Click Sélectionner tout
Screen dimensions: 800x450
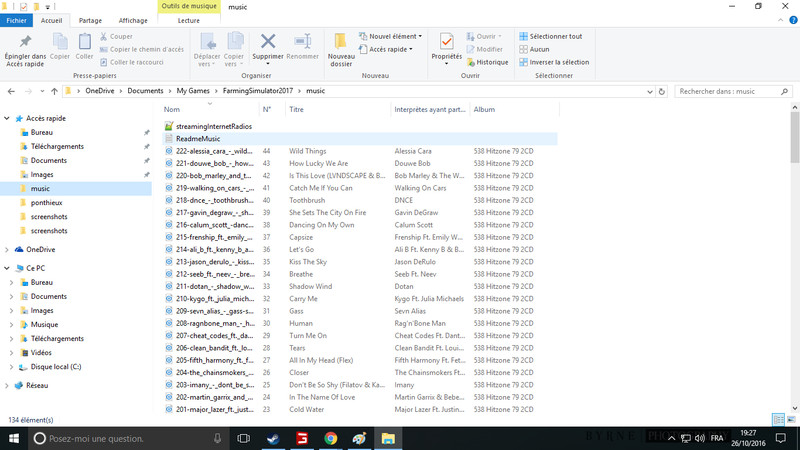550,36
